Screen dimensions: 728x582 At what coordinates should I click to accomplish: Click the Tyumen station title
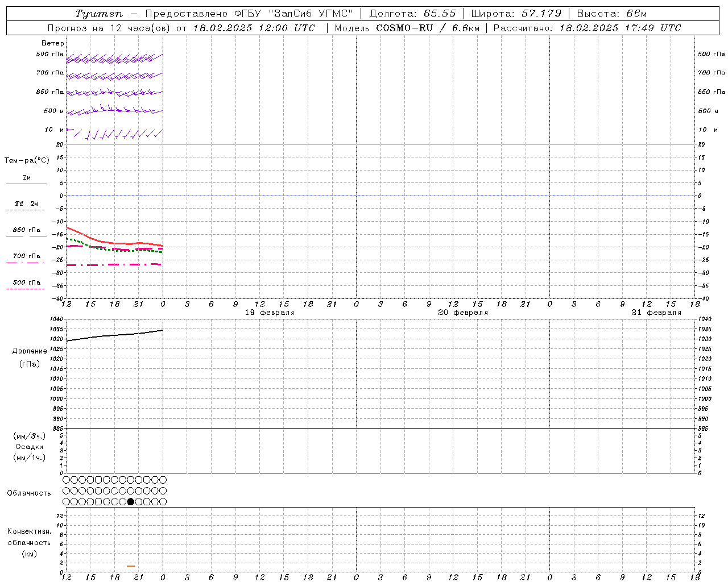(99, 14)
